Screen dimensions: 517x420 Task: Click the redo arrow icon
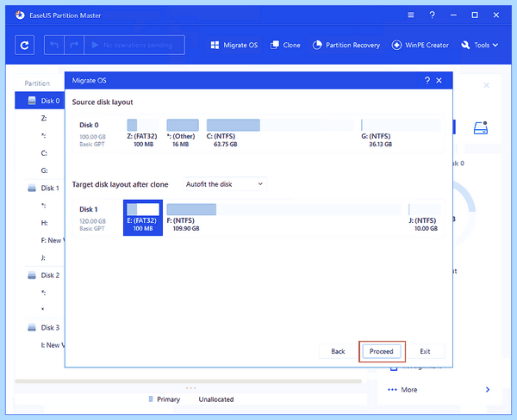coord(74,45)
